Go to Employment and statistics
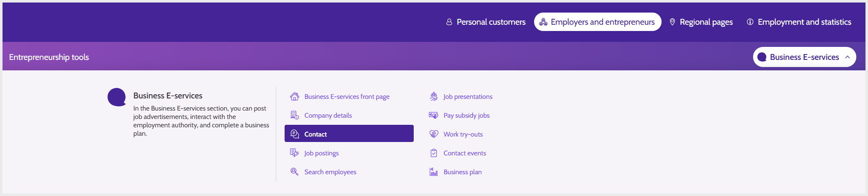Viewport: 868px width, 196px height. point(799,22)
